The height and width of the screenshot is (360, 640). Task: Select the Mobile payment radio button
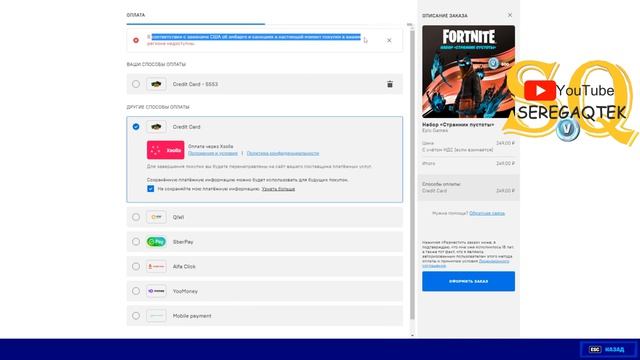point(136,316)
